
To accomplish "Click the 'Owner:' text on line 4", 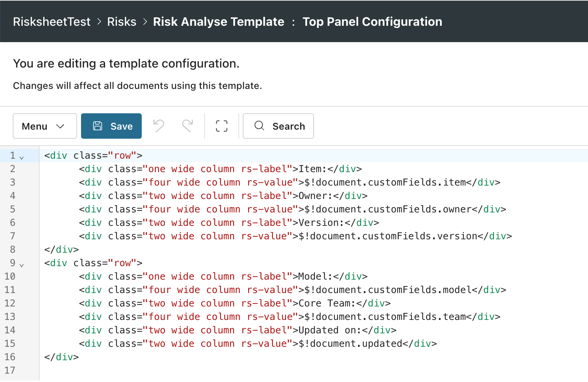I will [316, 196].
